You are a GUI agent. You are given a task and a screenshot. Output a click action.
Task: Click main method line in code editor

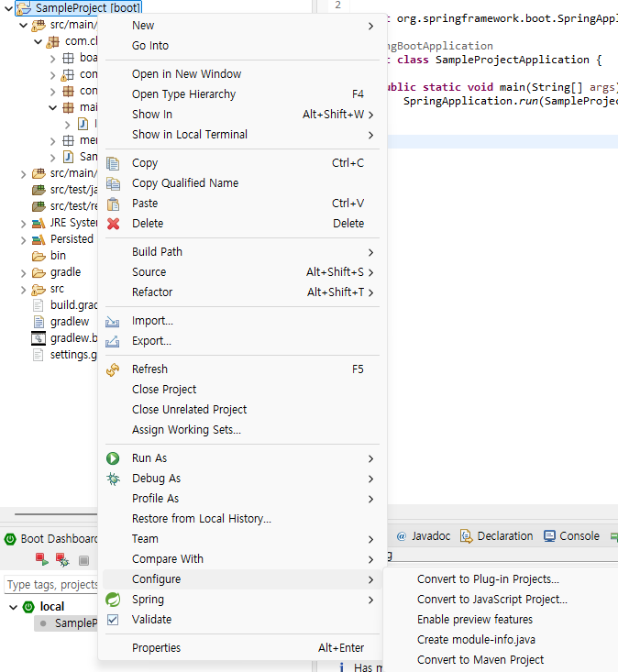pos(502,87)
